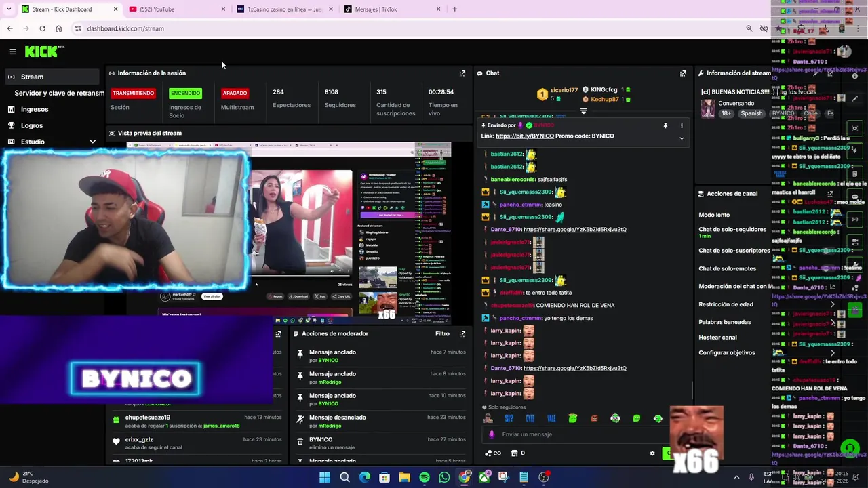The height and width of the screenshot is (488, 868).
Task: Open Restricción de edad settings arrow
Action: click(832, 304)
